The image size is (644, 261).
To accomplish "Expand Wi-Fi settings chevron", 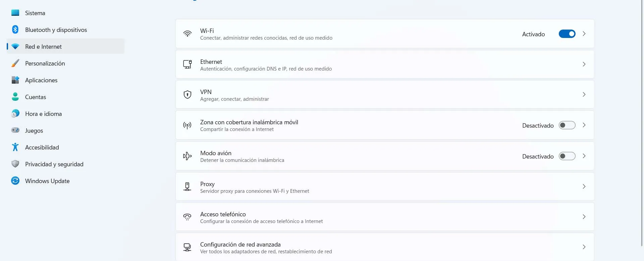I will 584,34.
